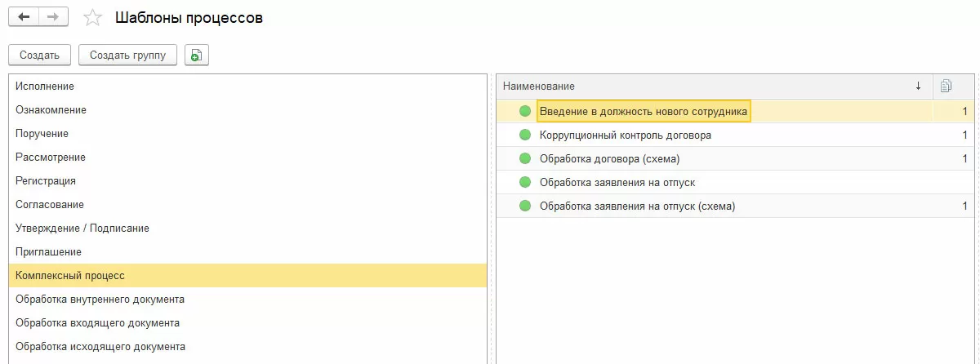Click the green dot beside Обработка заявления на отпуск

pyautogui.click(x=524, y=182)
